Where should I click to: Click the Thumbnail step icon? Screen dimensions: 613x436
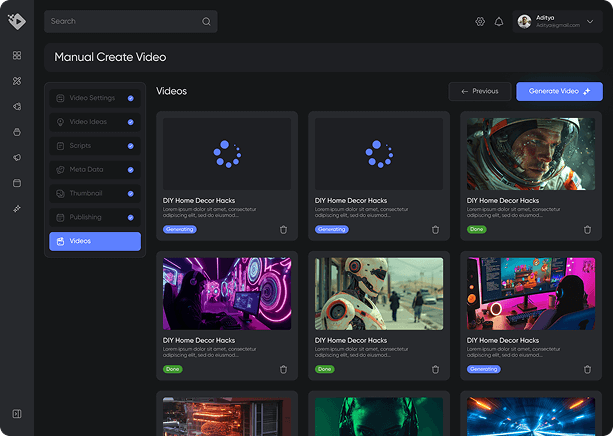[60, 194]
